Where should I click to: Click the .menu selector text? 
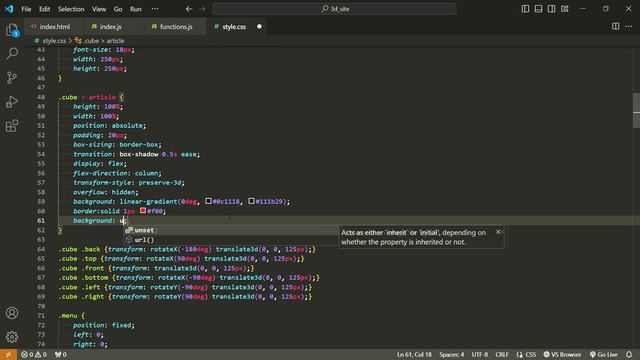click(68, 316)
